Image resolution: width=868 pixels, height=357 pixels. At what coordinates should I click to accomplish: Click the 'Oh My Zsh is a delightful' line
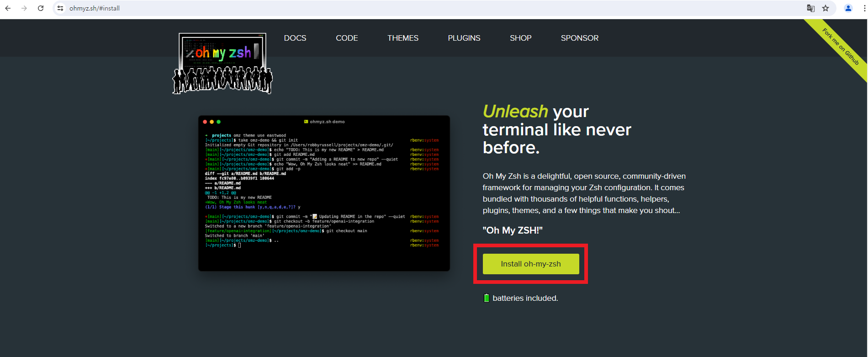(584, 176)
